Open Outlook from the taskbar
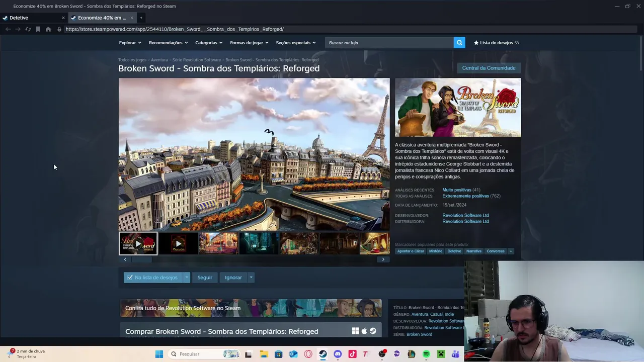 (x=293, y=354)
